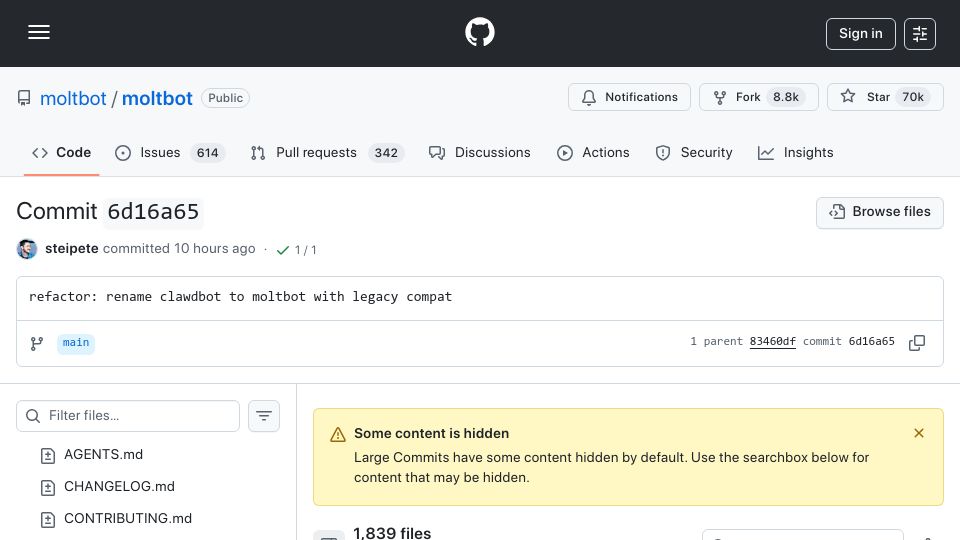Image resolution: width=960 pixels, height=540 pixels.
Task: Fork the moltbot repository
Action: (x=759, y=97)
